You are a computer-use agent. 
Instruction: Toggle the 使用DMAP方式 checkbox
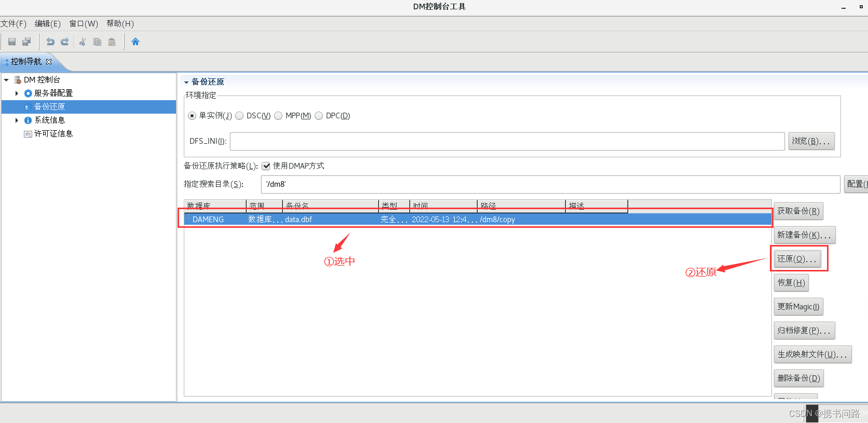(266, 166)
